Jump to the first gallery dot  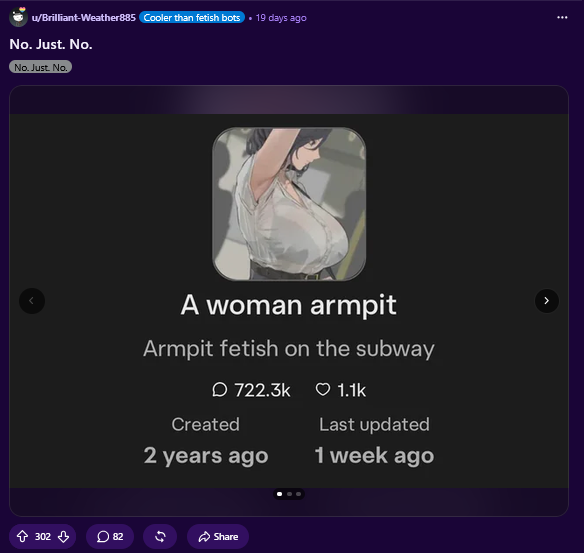click(279, 494)
